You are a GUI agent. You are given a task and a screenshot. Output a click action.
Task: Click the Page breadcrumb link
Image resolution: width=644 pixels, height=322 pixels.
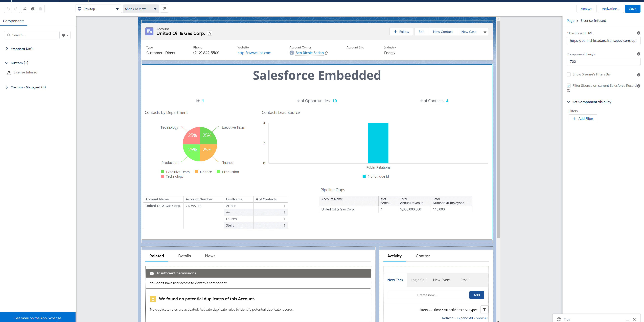pyautogui.click(x=570, y=21)
